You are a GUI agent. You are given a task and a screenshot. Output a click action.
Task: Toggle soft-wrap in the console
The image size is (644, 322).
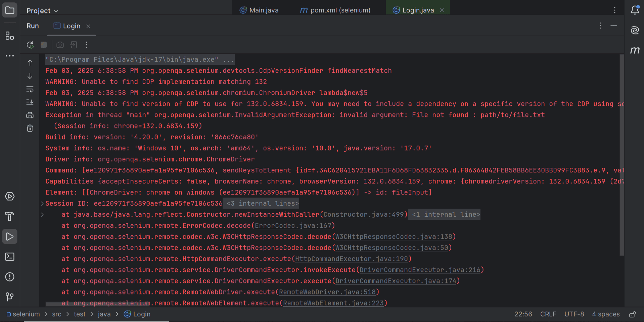30,89
